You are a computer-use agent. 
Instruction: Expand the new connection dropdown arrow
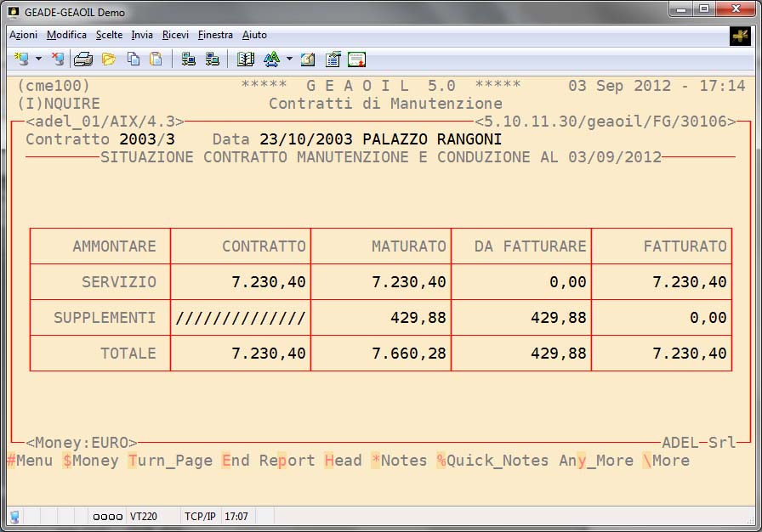tap(38, 59)
